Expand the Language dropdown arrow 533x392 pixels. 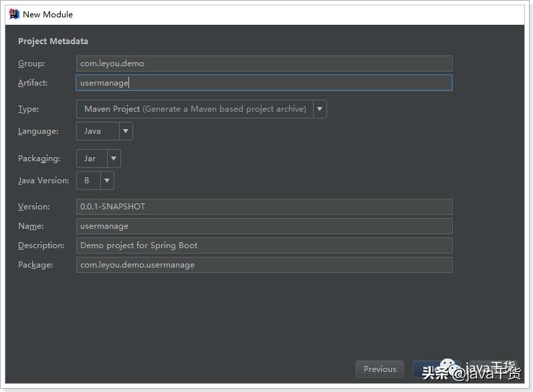pos(126,131)
